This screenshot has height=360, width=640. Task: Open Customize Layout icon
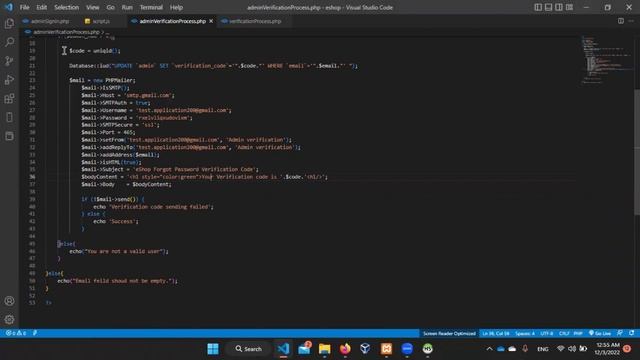click(569, 7)
